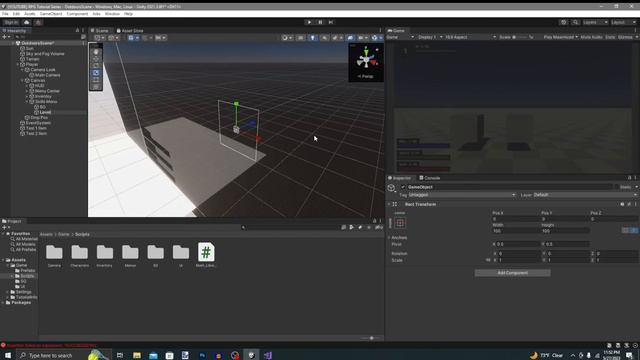The width and height of the screenshot is (640, 360).
Task: Expand the Anchors foldout
Action: click(389, 238)
